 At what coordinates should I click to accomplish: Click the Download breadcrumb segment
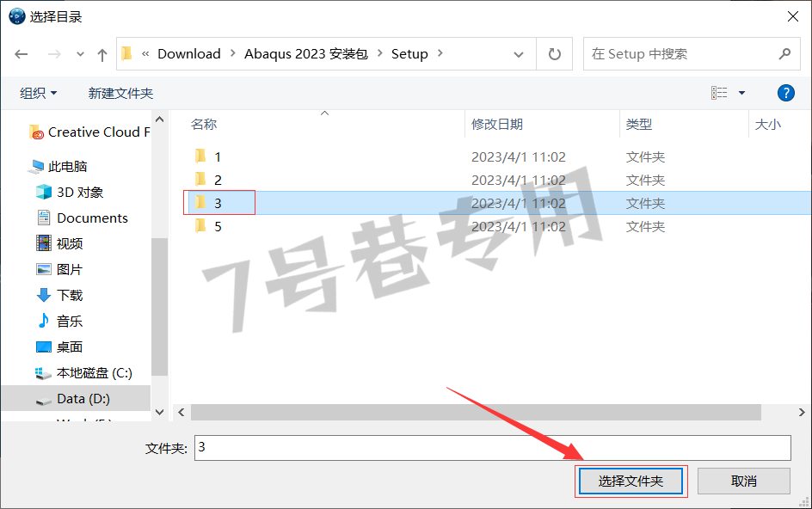tap(189, 54)
